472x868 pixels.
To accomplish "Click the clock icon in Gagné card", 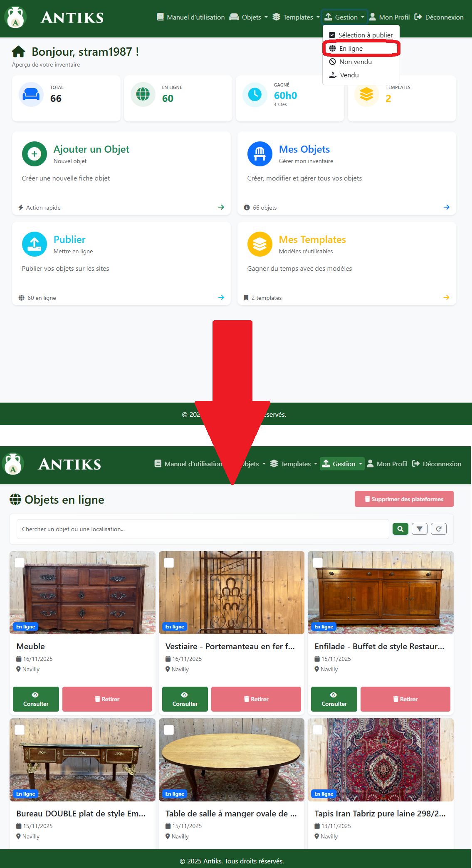I will click(255, 94).
